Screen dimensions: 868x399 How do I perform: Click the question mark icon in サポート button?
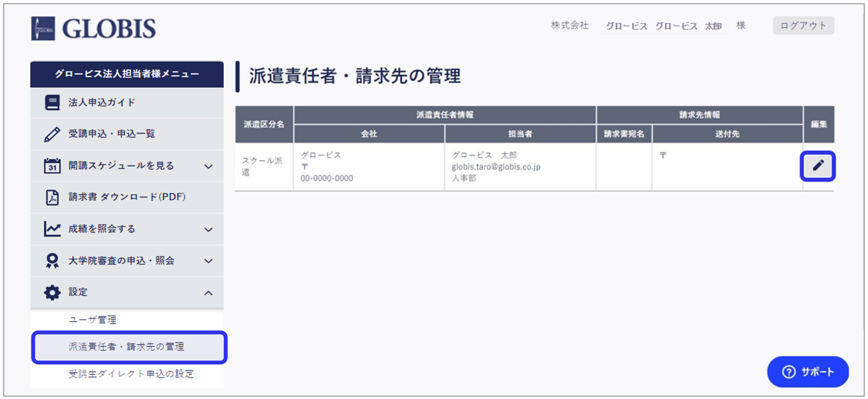pos(789,372)
